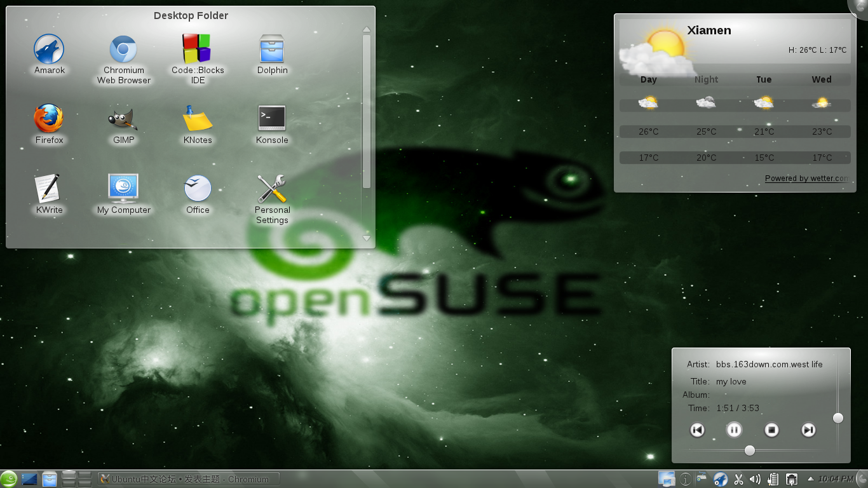Open the file manager launcher in the panel
Screen dimensions: 868x488
50,479
